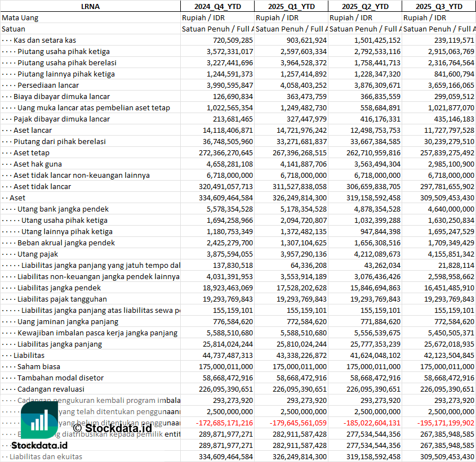Viewport: 476px width, 462px height.
Task: Select Saham biasa row label
Action: coord(38,366)
